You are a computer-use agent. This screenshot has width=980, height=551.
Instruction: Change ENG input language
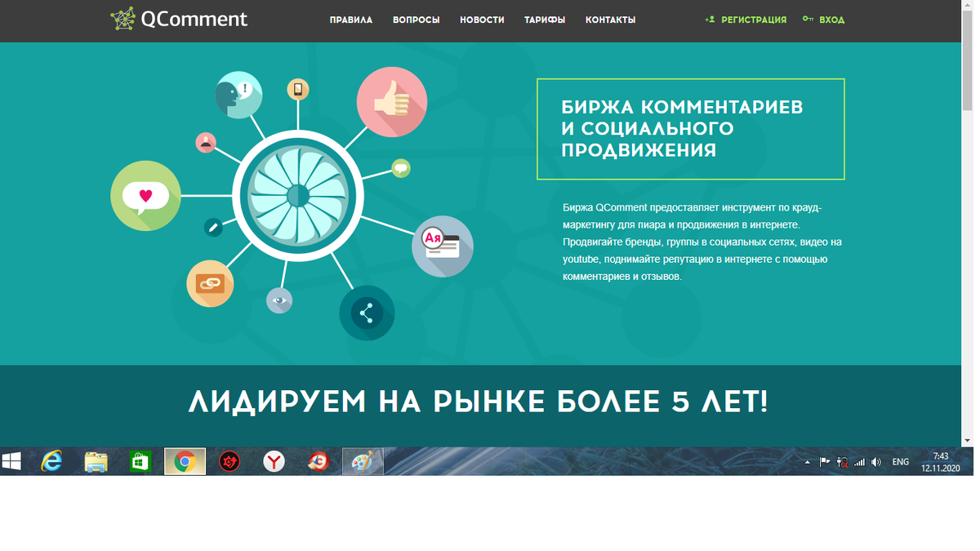click(901, 462)
